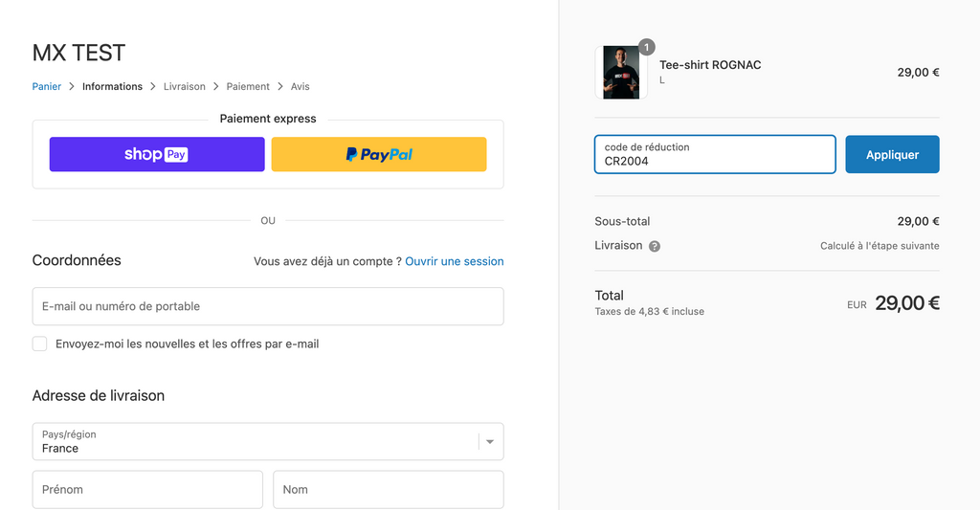Open the Pays/région dropdown arrow
This screenshot has height=510, width=980.
[490, 442]
